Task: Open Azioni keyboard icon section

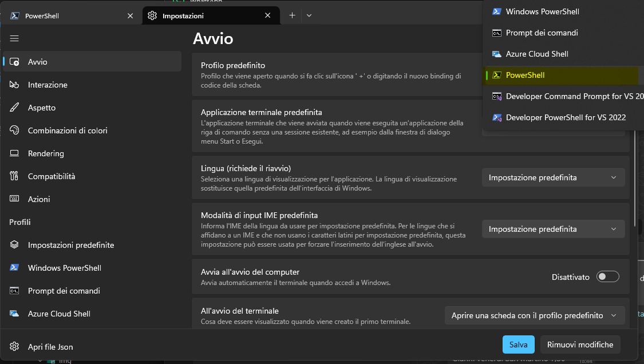Action: click(15, 199)
